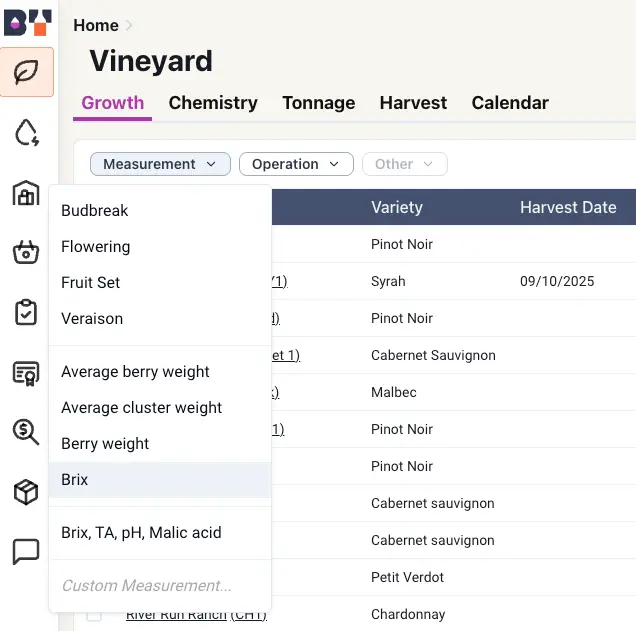Go to Home breadcrumb link
This screenshot has width=636, height=631.
click(96, 26)
